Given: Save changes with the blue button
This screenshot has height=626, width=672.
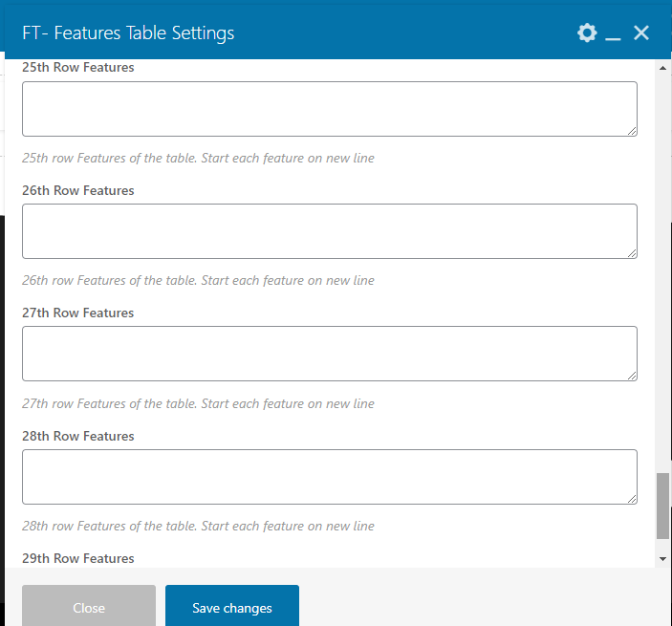Looking at the screenshot, I should tap(232, 606).
